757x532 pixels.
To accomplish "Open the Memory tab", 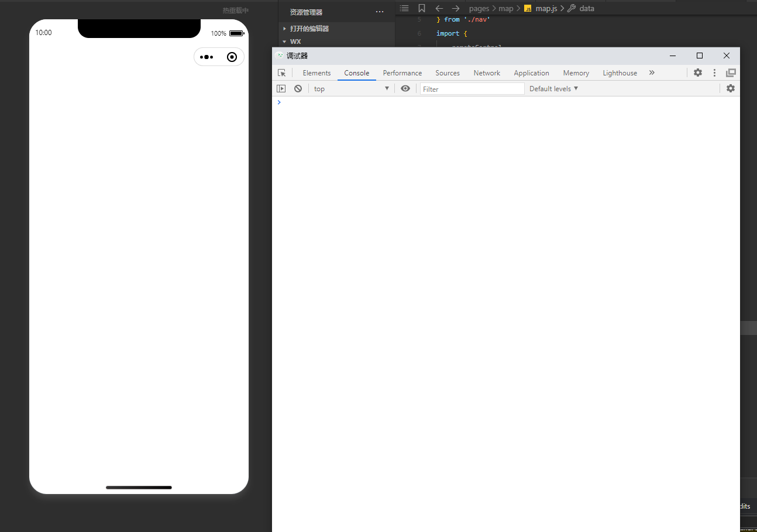I will pyautogui.click(x=576, y=73).
